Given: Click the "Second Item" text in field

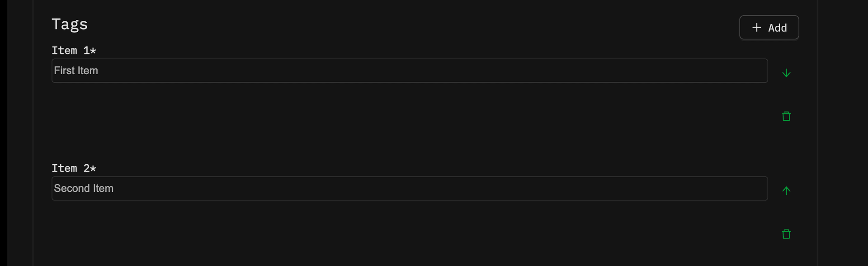Looking at the screenshot, I should coord(84,188).
